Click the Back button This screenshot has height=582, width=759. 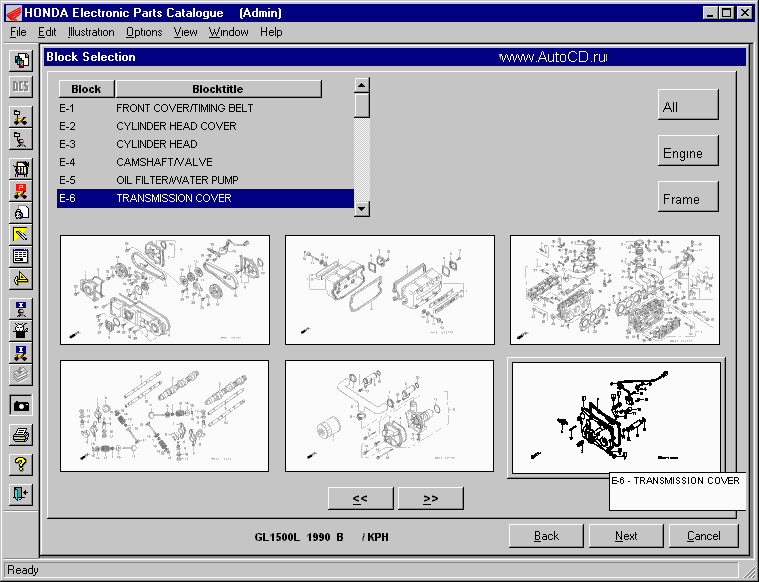tap(546, 536)
